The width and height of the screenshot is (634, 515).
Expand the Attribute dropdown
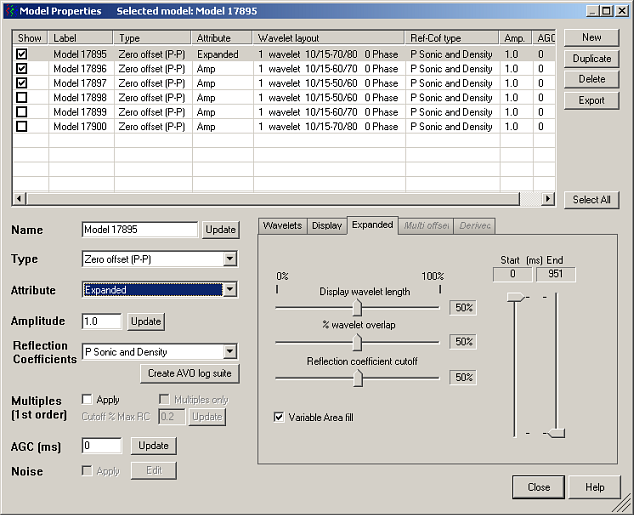coord(230,290)
